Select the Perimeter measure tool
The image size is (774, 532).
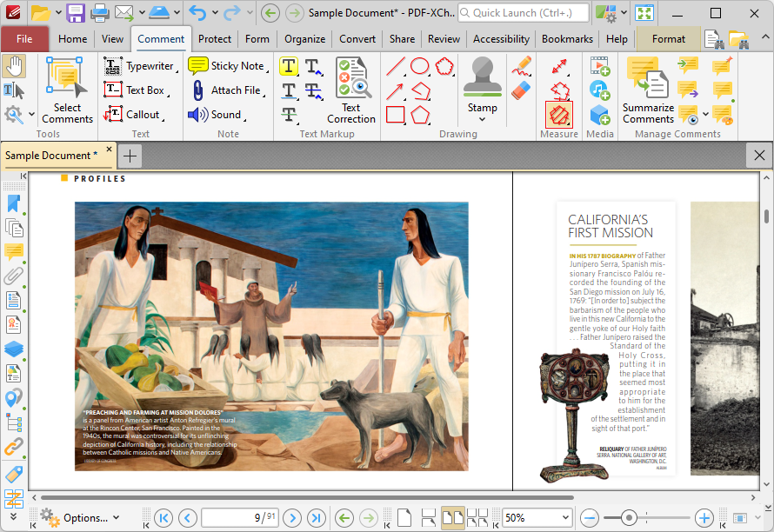pyautogui.click(x=559, y=90)
